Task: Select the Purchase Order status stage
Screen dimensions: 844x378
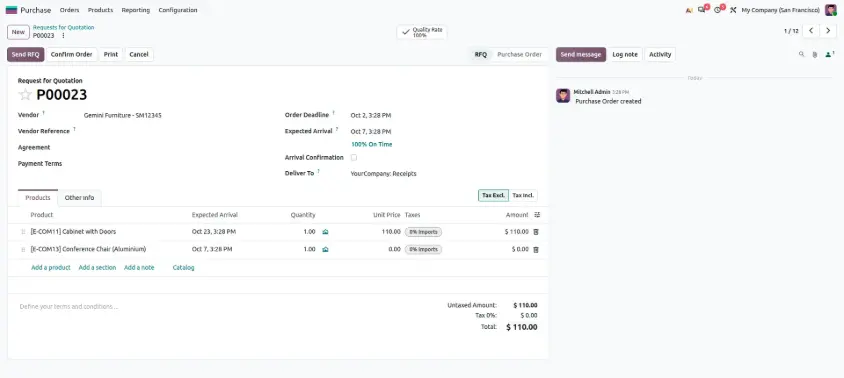Action: (519, 54)
